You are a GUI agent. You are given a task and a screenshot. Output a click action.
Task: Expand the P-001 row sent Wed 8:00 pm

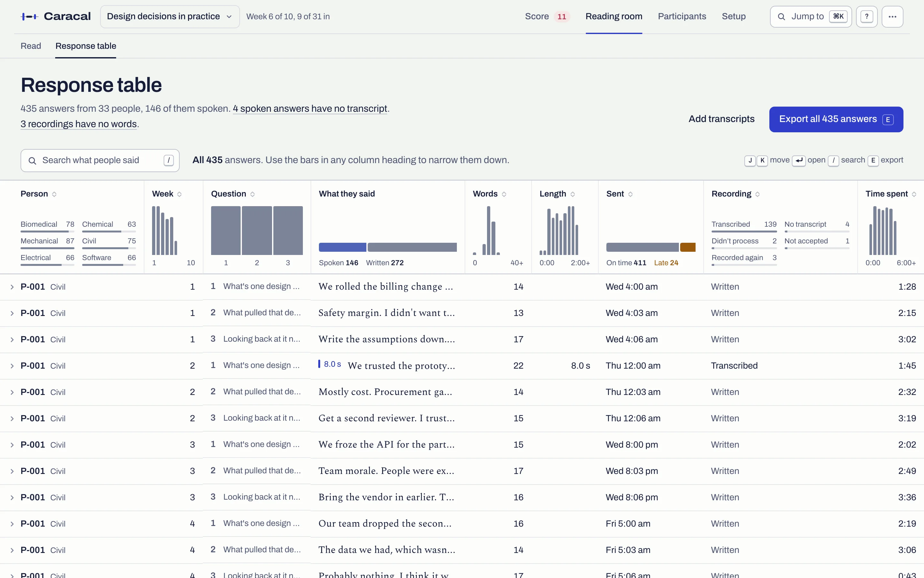(12, 445)
